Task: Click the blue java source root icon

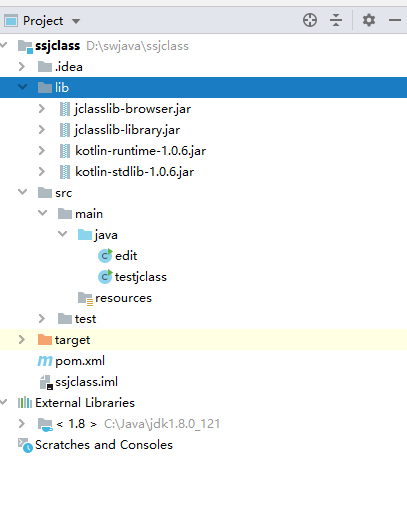Action: point(85,235)
